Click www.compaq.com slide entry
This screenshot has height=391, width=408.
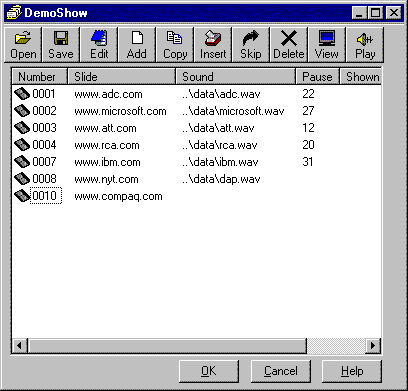(x=118, y=196)
